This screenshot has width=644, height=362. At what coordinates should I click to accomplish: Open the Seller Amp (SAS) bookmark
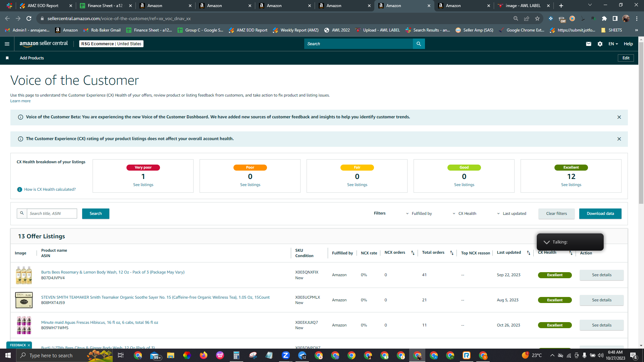pyautogui.click(x=474, y=30)
